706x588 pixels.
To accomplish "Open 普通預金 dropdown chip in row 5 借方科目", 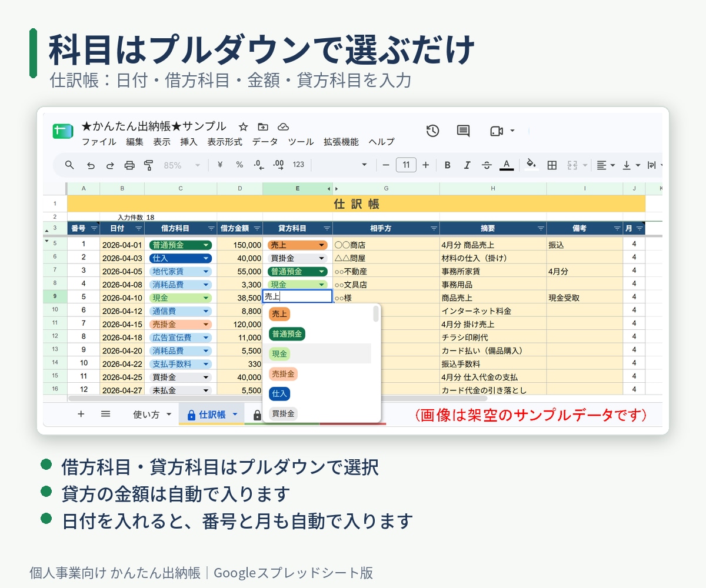I will (180, 245).
